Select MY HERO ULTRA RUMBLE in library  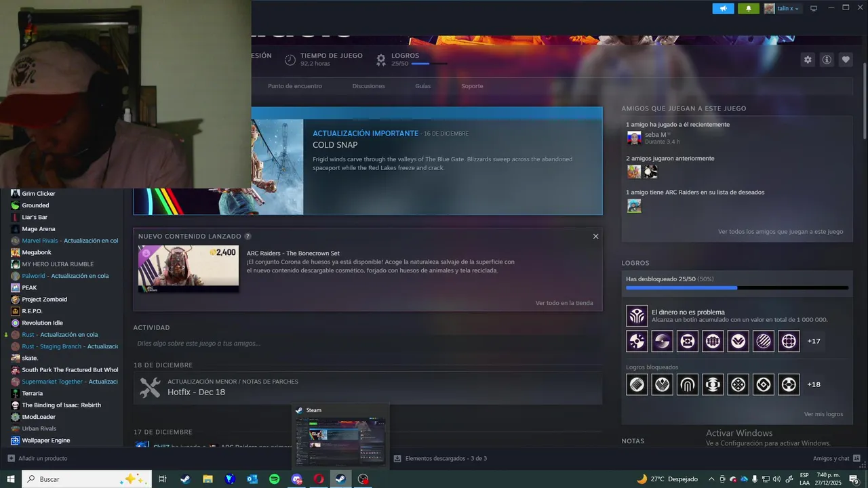pyautogui.click(x=58, y=264)
